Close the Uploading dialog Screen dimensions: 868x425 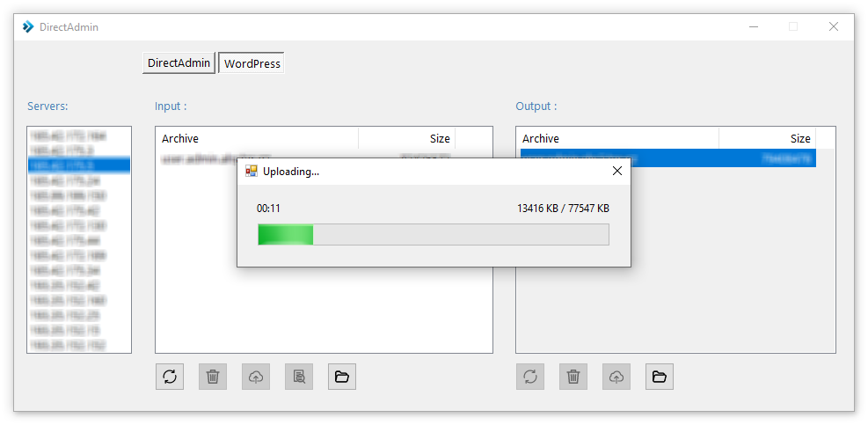coord(617,172)
